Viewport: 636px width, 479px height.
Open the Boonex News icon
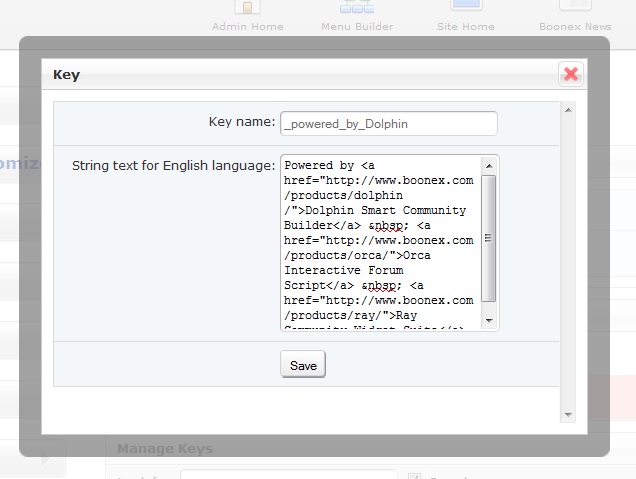576,6
